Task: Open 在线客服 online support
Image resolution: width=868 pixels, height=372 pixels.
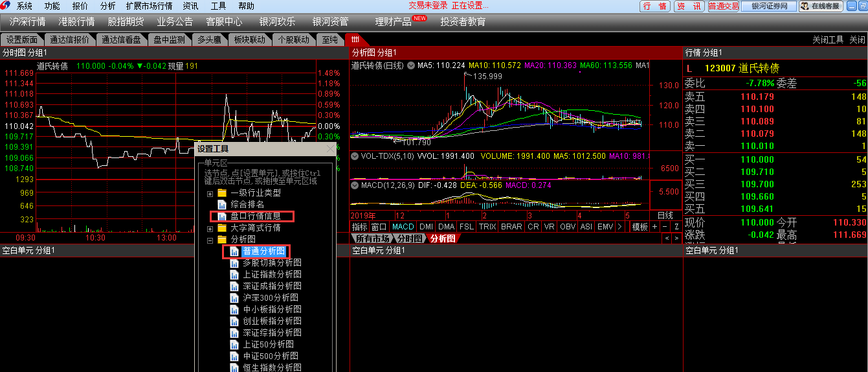Action: tap(821, 6)
